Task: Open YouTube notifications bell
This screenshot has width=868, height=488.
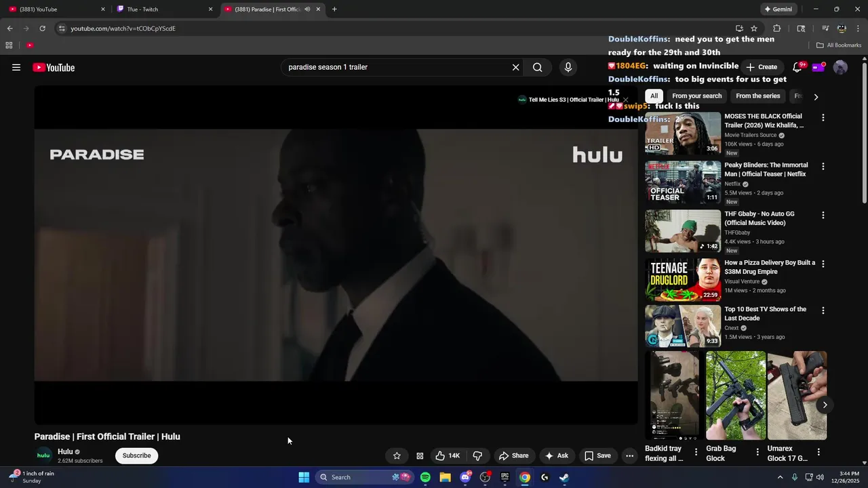Action: click(x=797, y=67)
